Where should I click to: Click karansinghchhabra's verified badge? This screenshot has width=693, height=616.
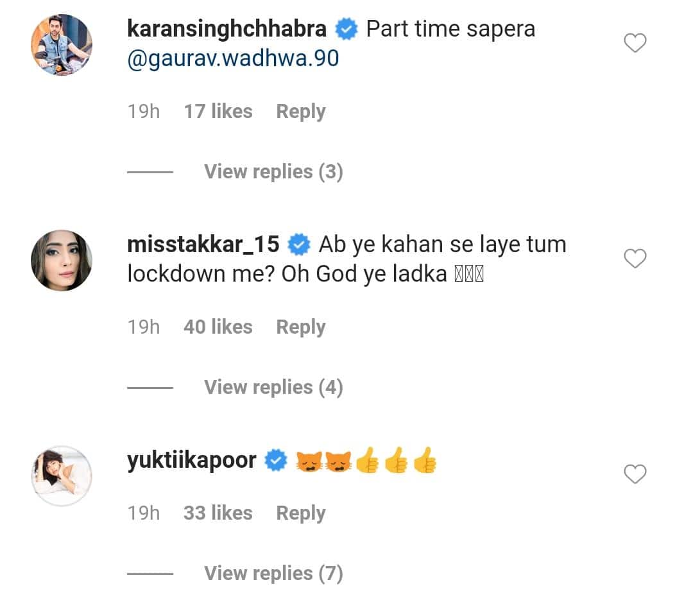coord(346,28)
